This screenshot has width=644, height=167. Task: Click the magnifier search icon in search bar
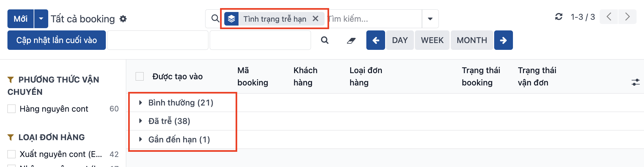215,18
